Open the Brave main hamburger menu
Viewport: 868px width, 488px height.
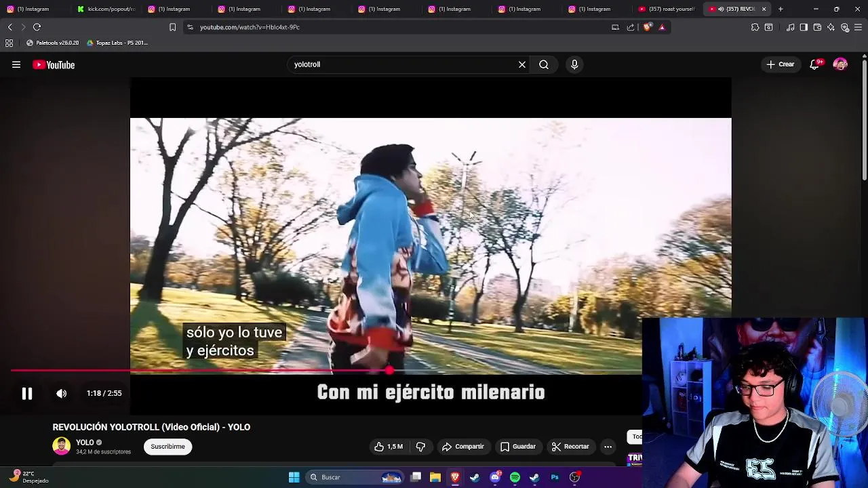tap(858, 27)
